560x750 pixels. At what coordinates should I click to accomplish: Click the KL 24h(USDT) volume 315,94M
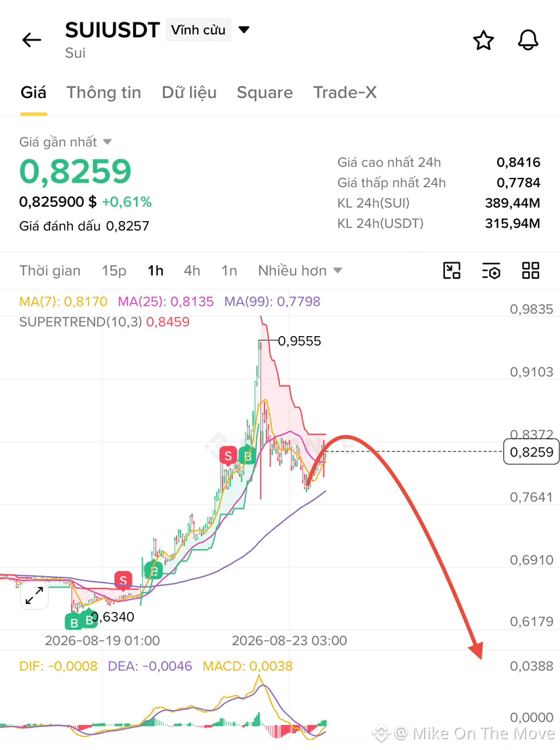pyautogui.click(x=513, y=223)
